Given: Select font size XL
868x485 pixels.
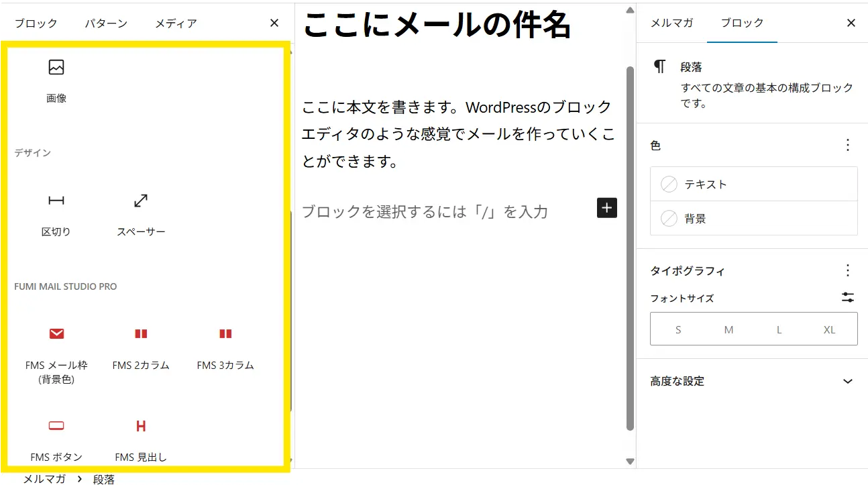Looking at the screenshot, I should 829,329.
